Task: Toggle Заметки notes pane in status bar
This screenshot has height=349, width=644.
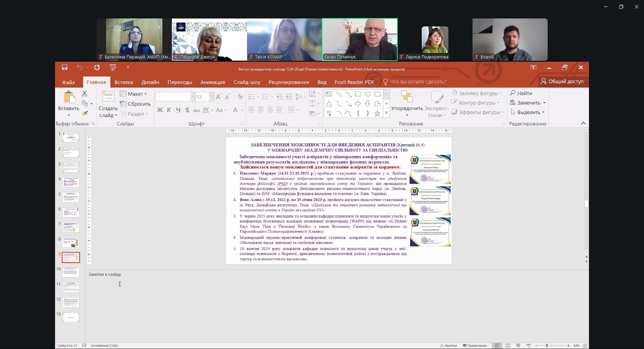Action: [449, 345]
